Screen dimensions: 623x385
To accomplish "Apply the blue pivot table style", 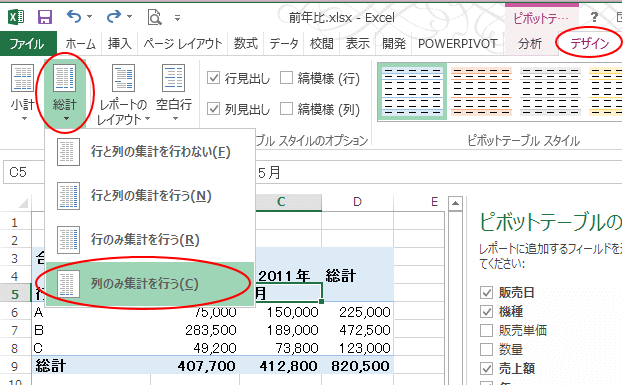I will click(412, 91).
